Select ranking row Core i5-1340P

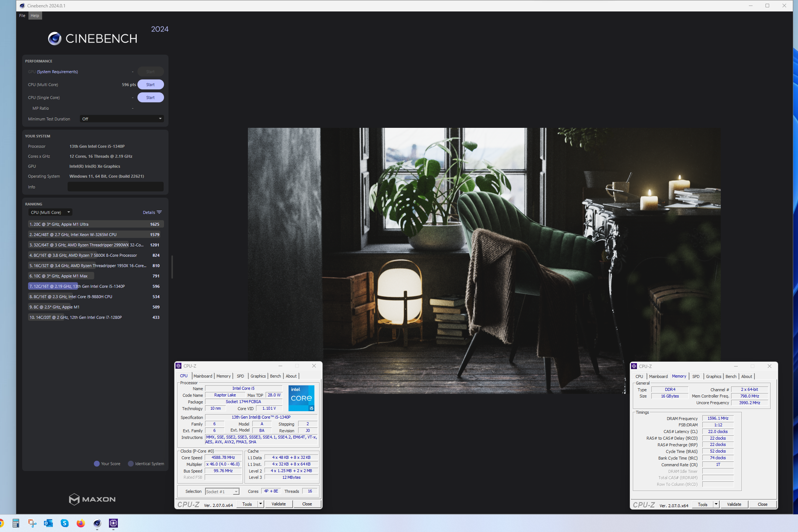click(96, 286)
